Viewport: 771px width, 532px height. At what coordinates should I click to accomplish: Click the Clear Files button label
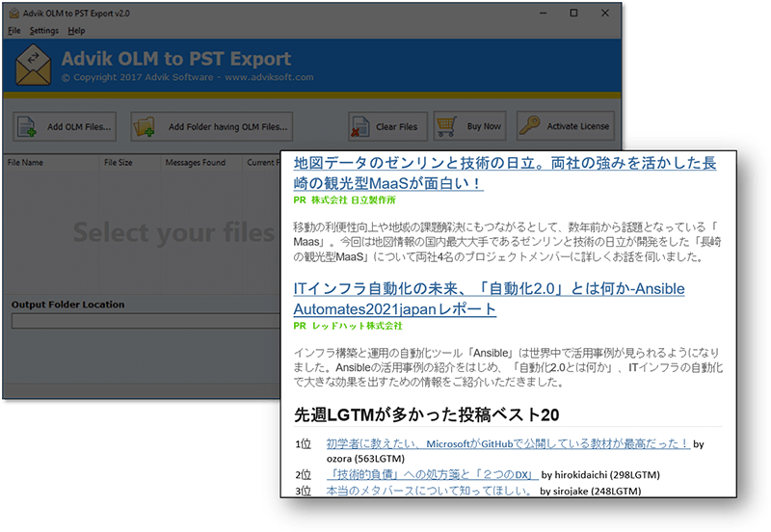point(396,127)
